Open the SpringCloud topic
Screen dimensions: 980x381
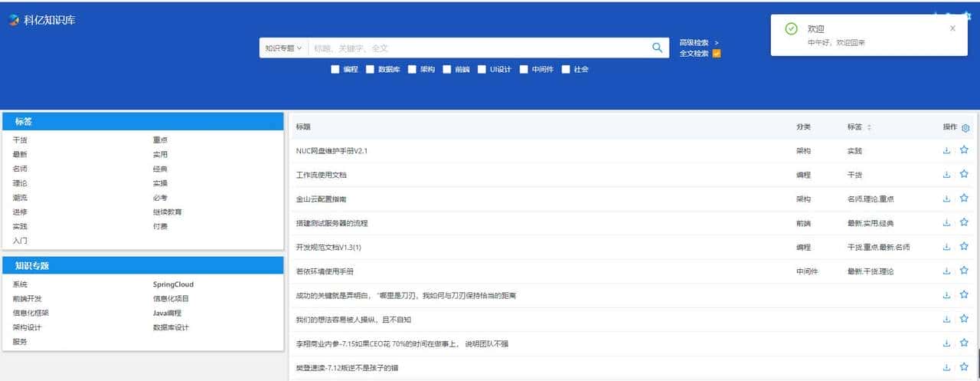point(173,284)
